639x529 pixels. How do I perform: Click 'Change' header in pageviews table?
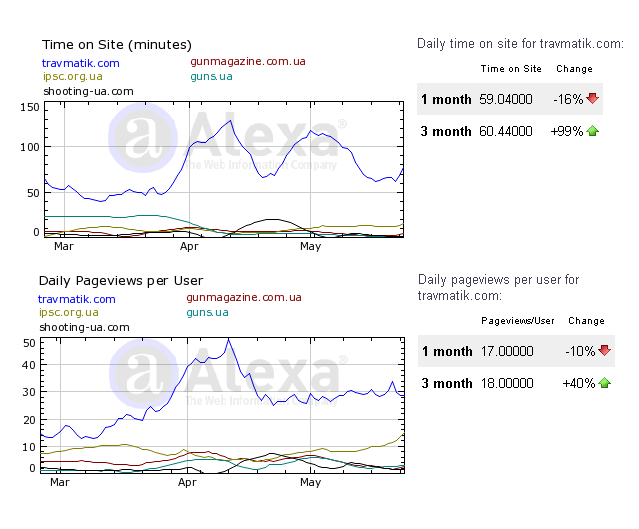point(586,321)
